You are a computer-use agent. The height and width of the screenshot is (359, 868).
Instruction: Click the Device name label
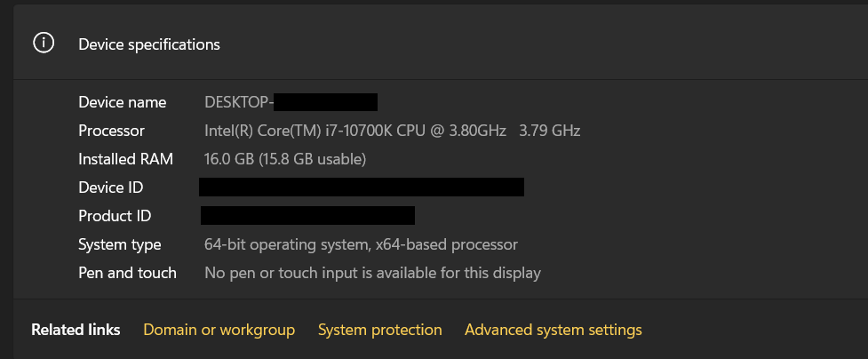pyautogui.click(x=122, y=102)
